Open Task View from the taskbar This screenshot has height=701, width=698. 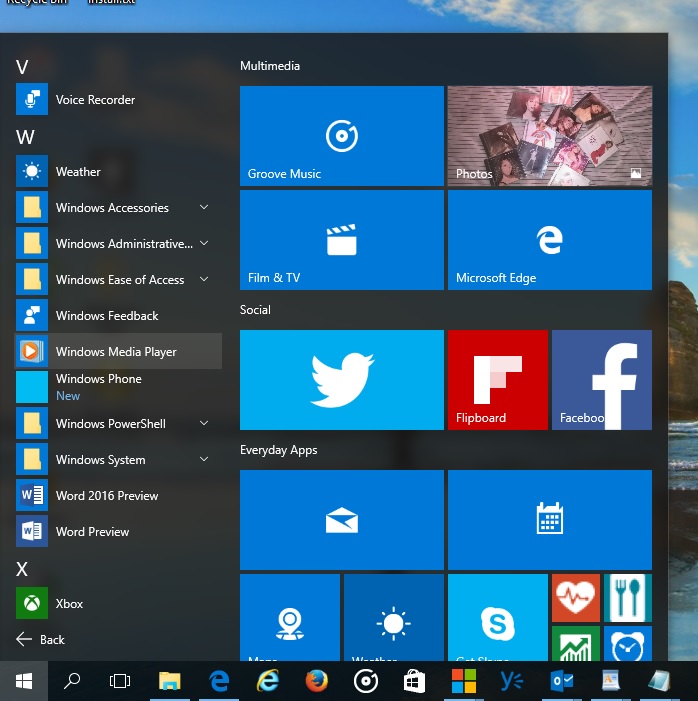pos(120,681)
